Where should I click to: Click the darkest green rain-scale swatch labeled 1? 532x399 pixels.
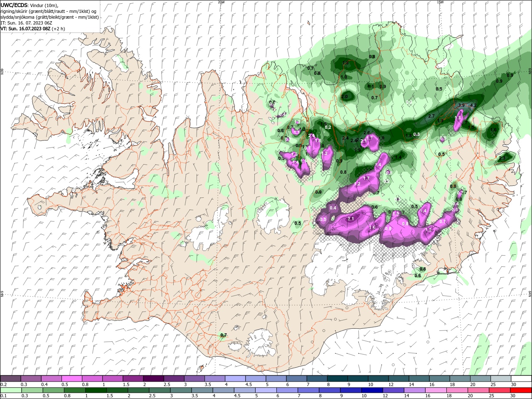pos(96,390)
